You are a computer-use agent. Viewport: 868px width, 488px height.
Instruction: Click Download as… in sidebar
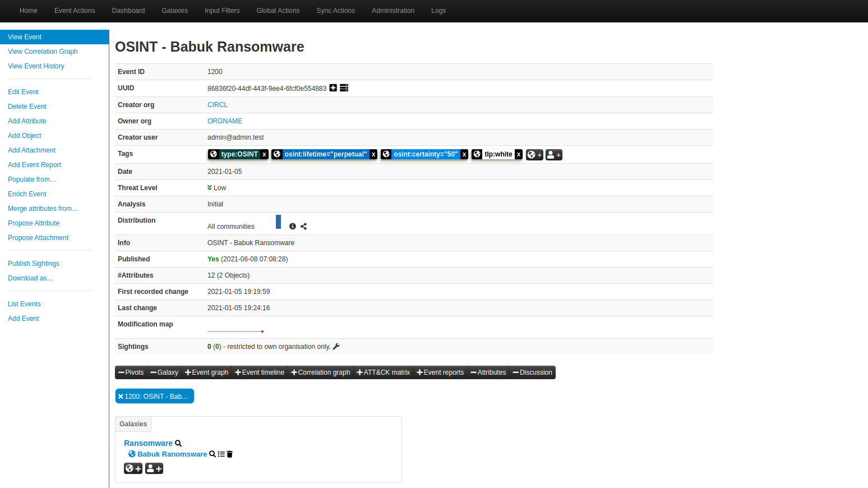click(x=30, y=278)
